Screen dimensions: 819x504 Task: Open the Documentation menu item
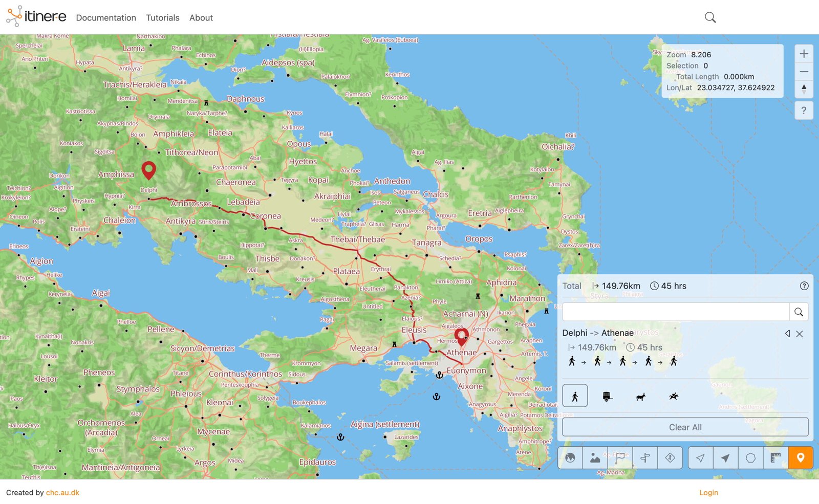106,18
